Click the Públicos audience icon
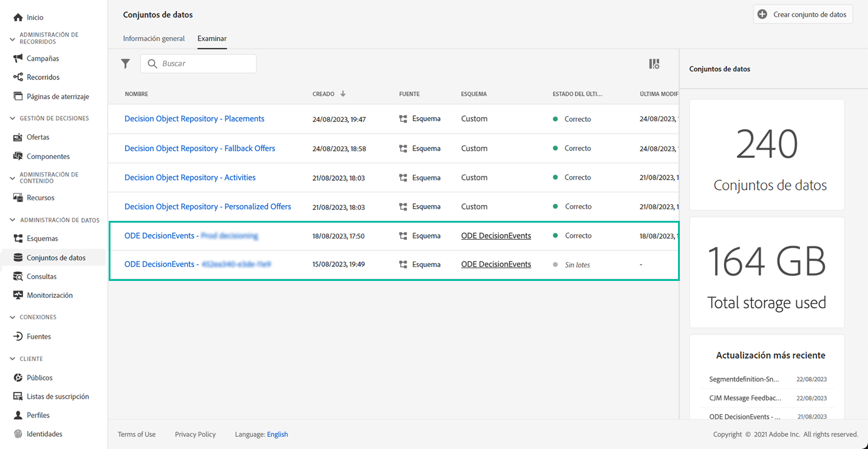 tap(18, 377)
